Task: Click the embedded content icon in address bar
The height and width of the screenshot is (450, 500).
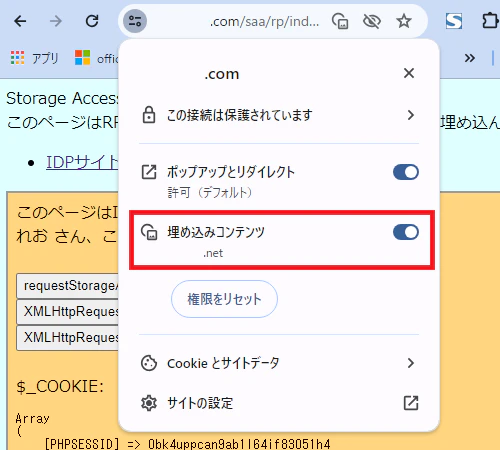Action: tap(340, 21)
